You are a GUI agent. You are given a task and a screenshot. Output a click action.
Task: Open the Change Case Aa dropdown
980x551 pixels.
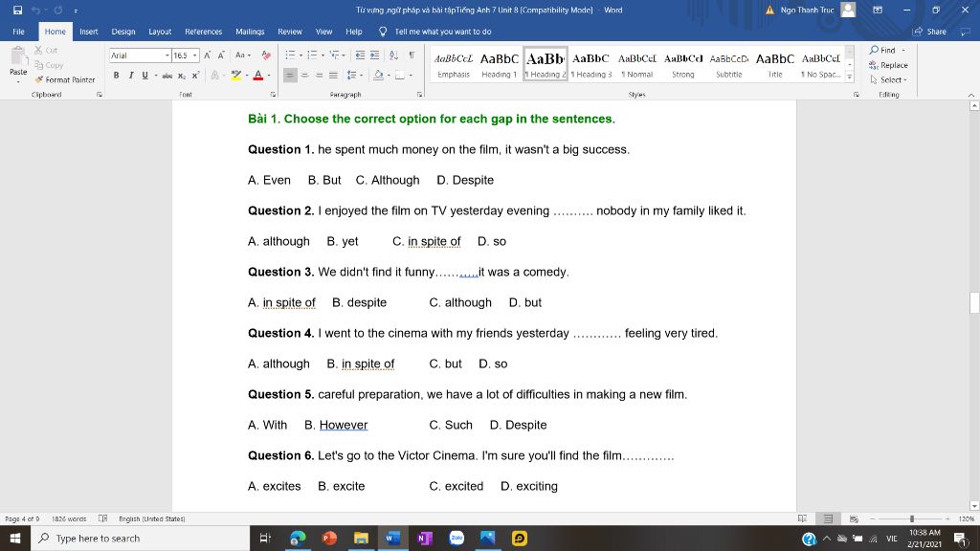[x=242, y=55]
